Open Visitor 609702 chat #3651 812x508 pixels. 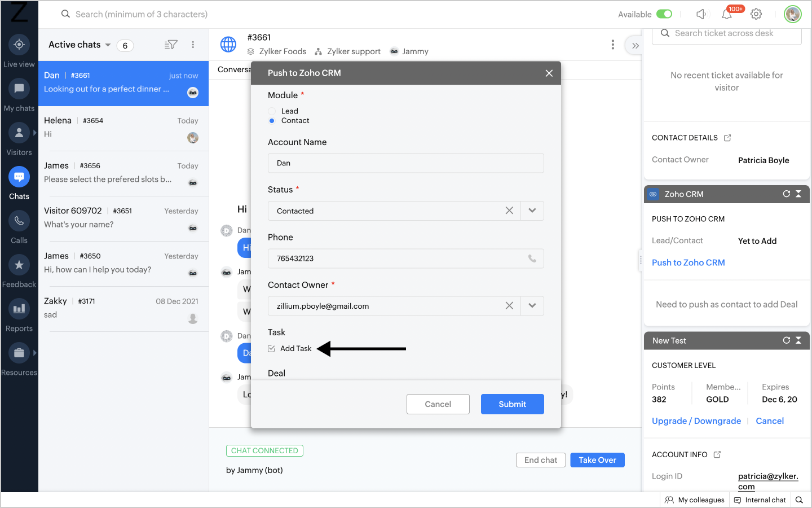[x=123, y=219]
